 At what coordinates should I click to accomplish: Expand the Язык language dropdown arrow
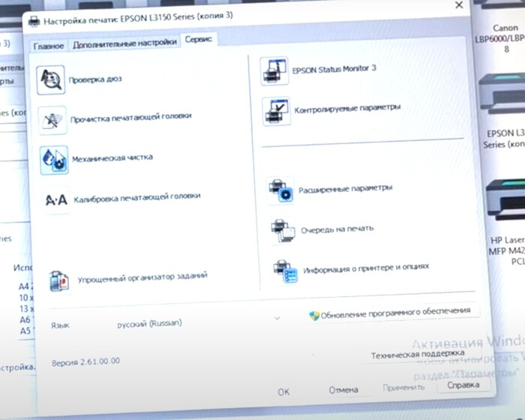277,318
